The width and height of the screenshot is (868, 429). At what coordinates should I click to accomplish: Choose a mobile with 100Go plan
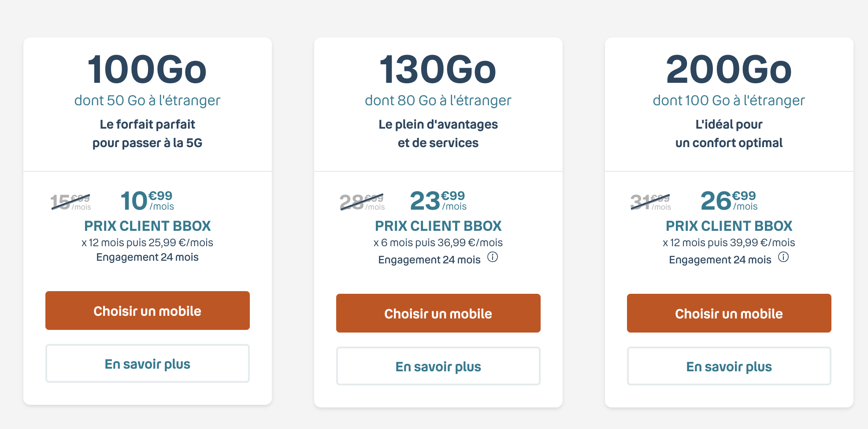click(x=148, y=311)
